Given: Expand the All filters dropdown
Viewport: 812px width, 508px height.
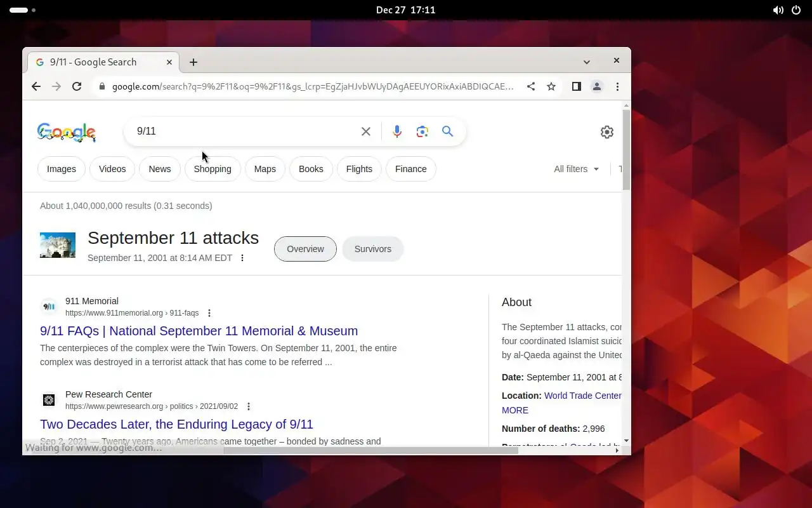Looking at the screenshot, I should click(x=577, y=169).
